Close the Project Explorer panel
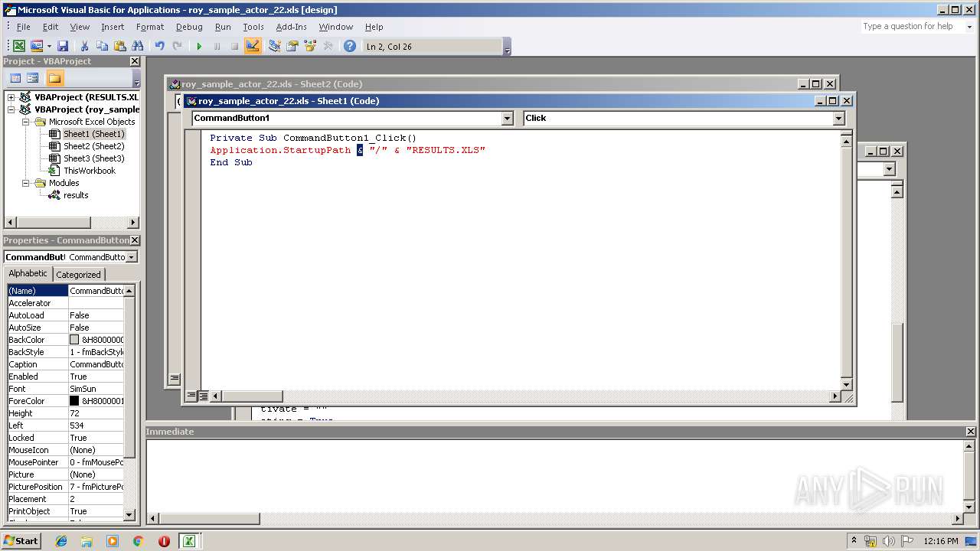This screenshot has height=551, width=980. 135,61
